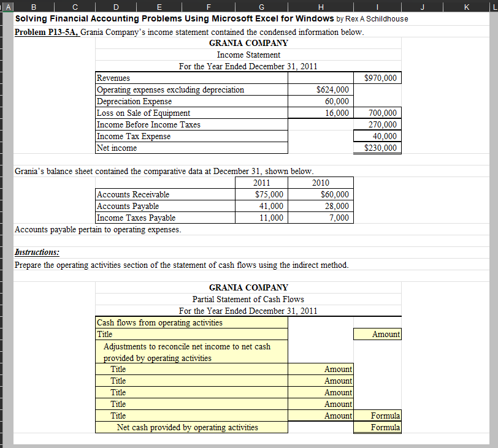Select column E header
The height and width of the screenshot is (448, 498).
tap(158, 7)
